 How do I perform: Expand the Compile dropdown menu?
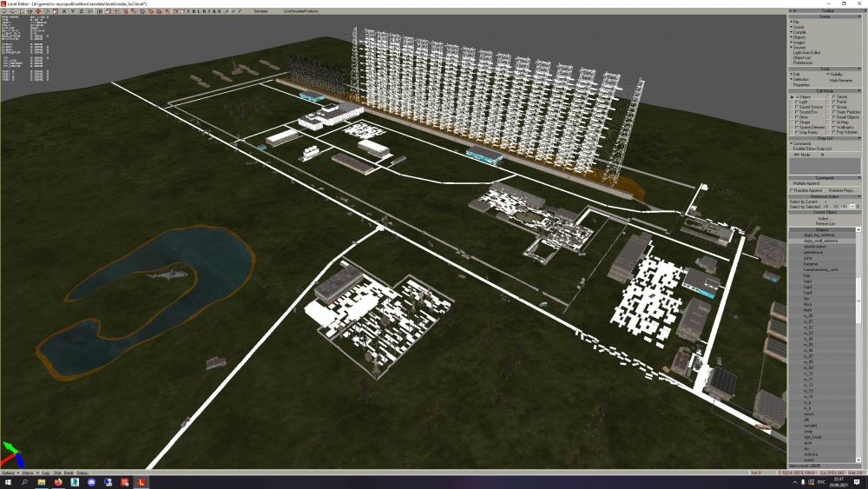tap(799, 32)
